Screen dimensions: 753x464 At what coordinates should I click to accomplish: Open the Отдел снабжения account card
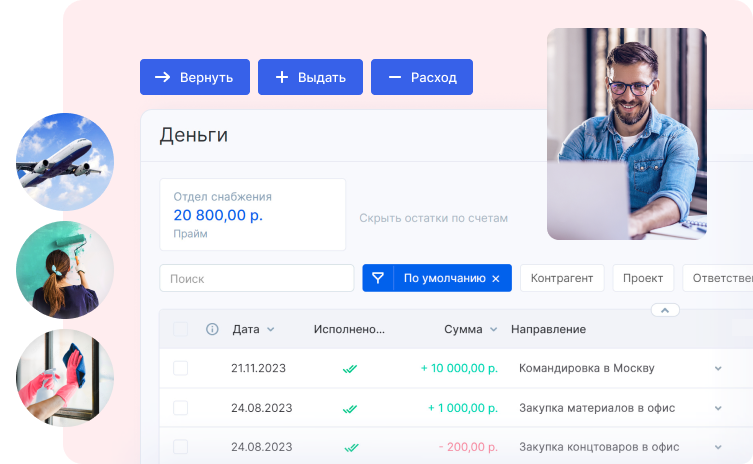coord(253,215)
